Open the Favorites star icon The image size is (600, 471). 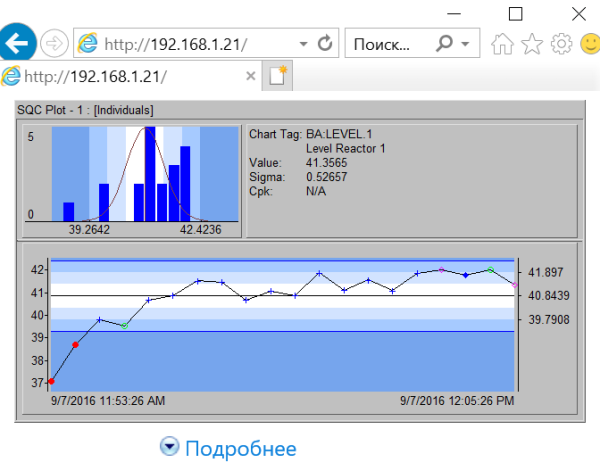532,44
